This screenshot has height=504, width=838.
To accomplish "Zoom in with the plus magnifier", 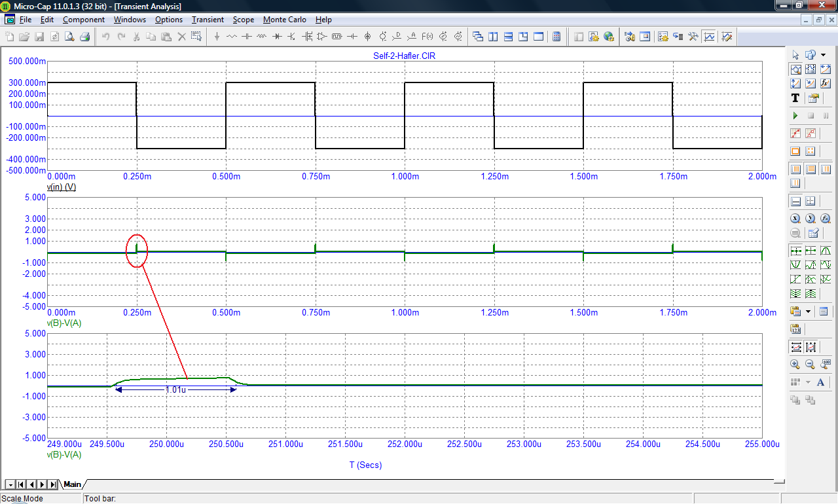I will coord(795,365).
